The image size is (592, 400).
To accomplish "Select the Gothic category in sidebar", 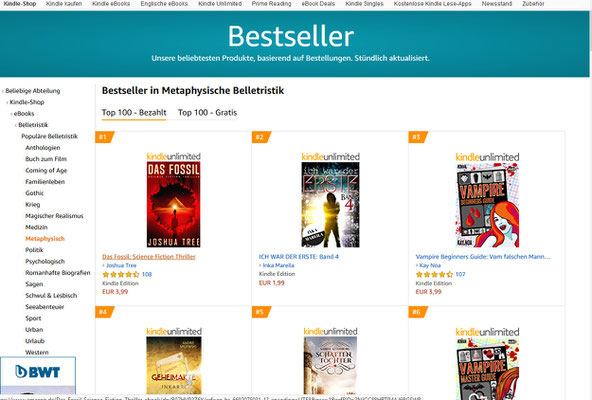I will point(34,193).
